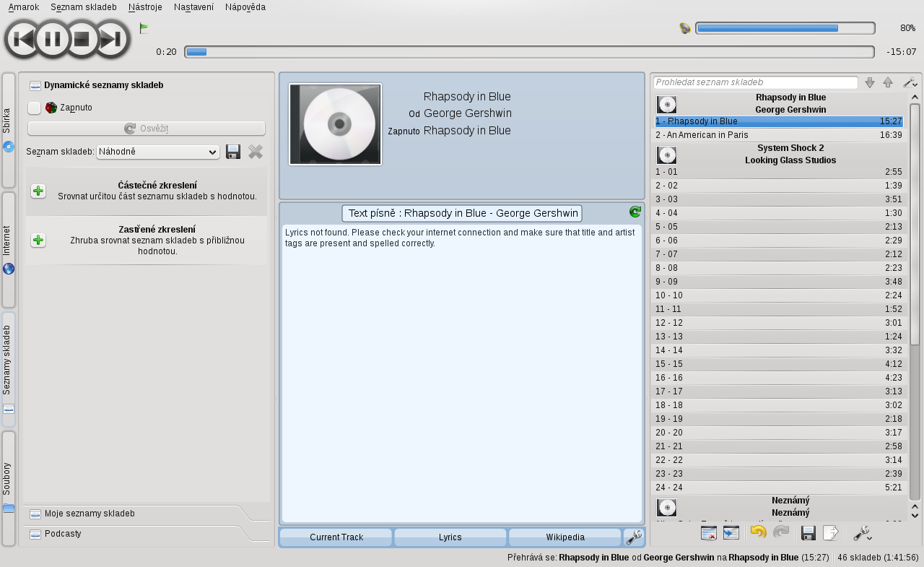Open playlist layout wrench dropdown
The height and width of the screenshot is (567, 924).
(861, 533)
